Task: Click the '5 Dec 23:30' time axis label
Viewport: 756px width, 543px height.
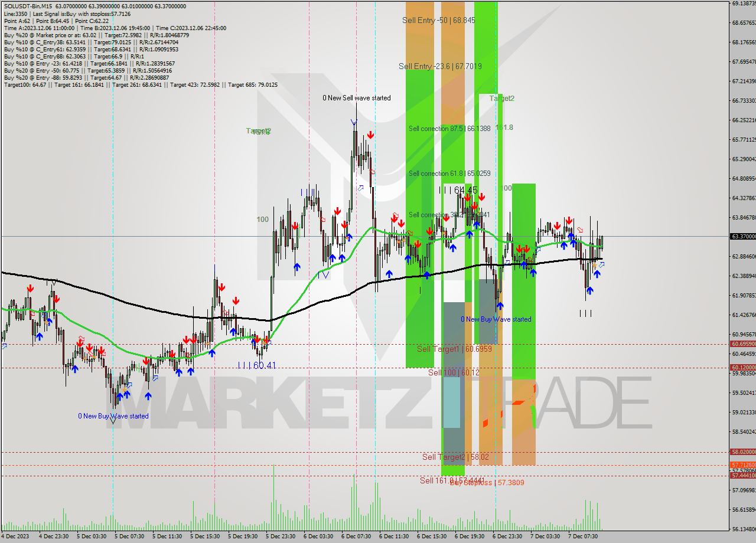Action: [281, 537]
